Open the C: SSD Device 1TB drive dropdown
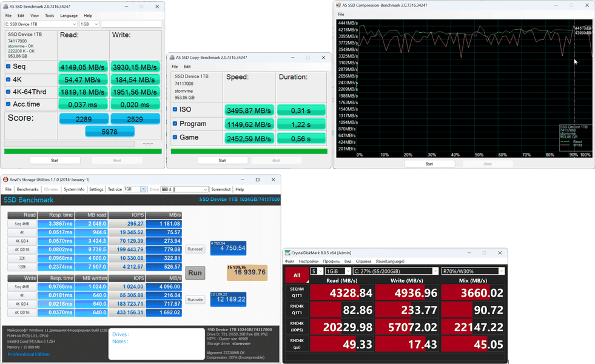The width and height of the screenshot is (595, 364). [x=41, y=24]
